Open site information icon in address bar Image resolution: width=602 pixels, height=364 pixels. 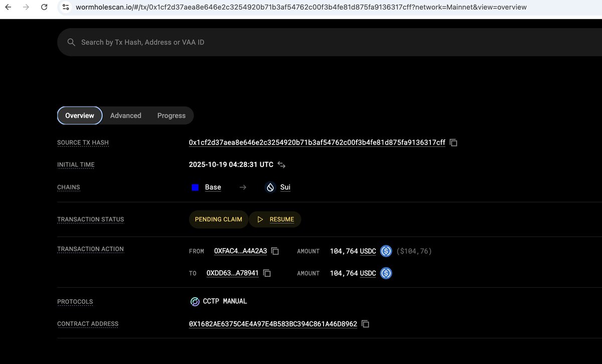click(x=66, y=7)
